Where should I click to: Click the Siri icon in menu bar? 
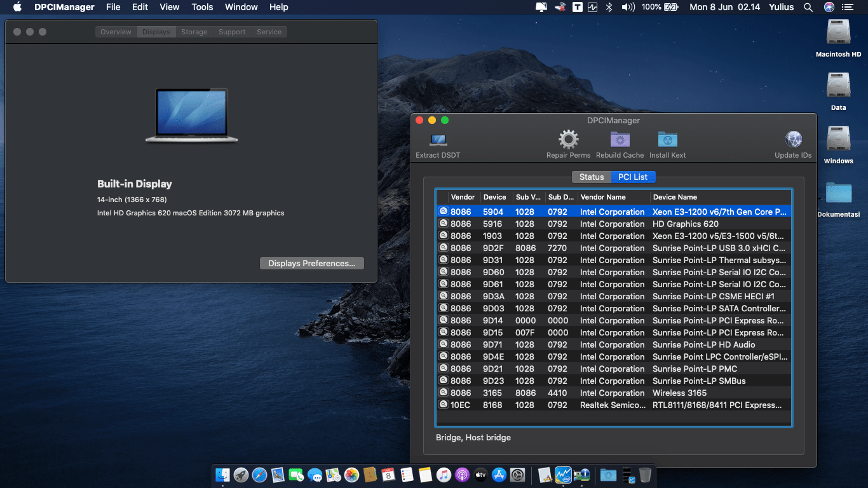click(x=829, y=7)
